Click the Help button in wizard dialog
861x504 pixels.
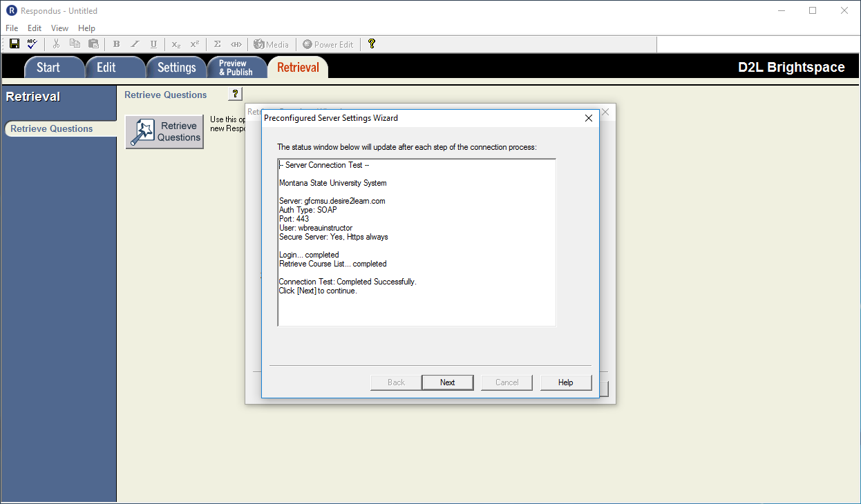566,382
